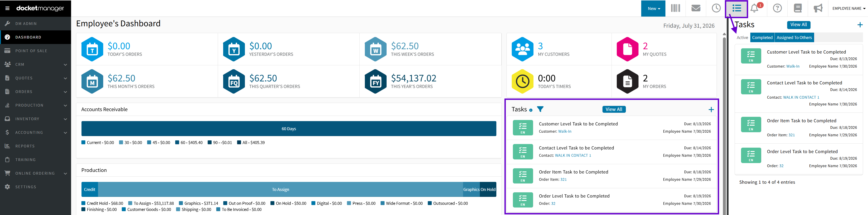The image size is (868, 215).
Task: Click View All in dashboard Tasks widget
Action: point(614,109)
